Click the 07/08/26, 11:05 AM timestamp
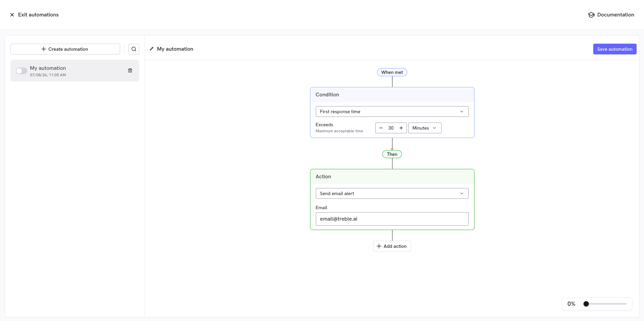Viewport: 644px width, 321px height. point(48,75)
